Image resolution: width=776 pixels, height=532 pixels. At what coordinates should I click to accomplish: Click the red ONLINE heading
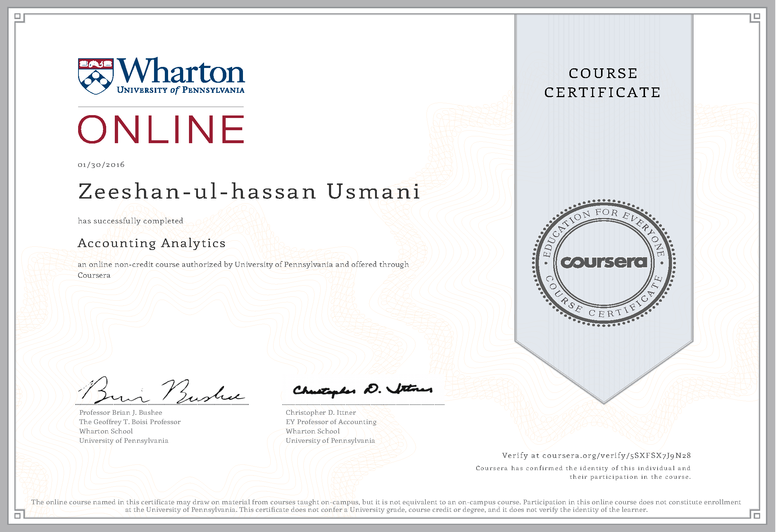pyautogui.click(x=161, y=129)
